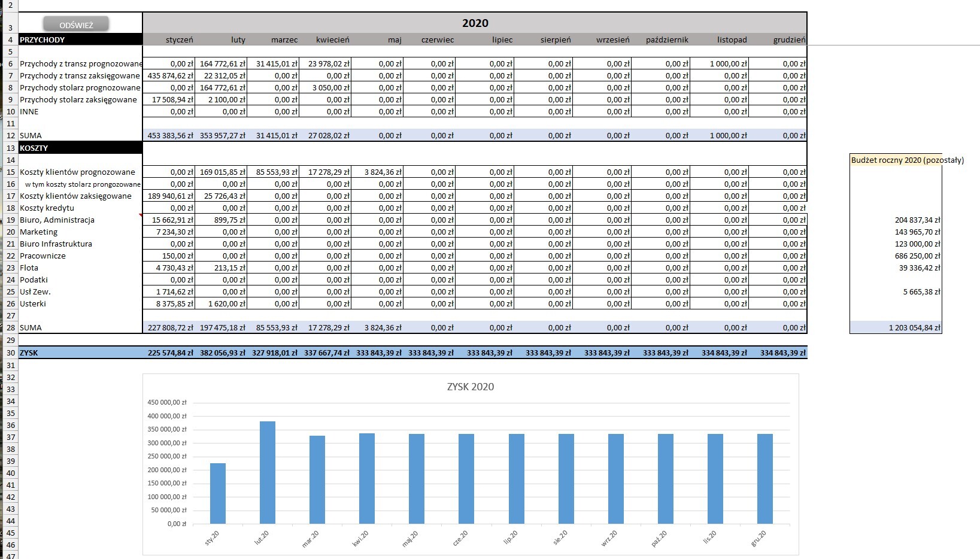Select cell 85 553,93 zł in row 15
Screen dimensions: 980x559
pyautogui.click(x=273, y=172)
